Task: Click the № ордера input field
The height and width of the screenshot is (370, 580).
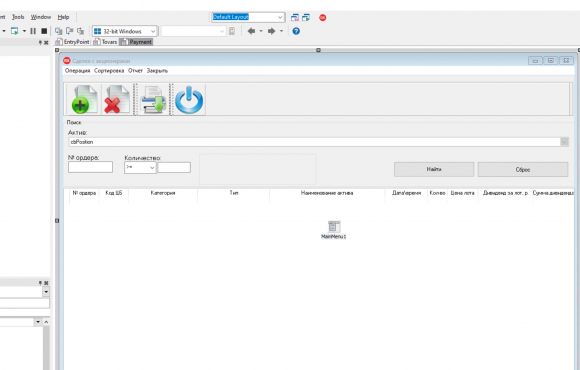Action: tap(90, 167)
